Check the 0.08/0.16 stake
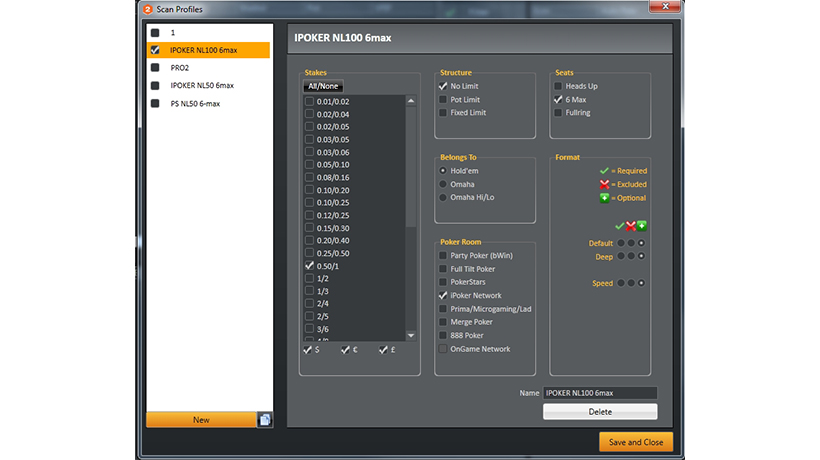820x460 pixels. (x=310, y=177)
